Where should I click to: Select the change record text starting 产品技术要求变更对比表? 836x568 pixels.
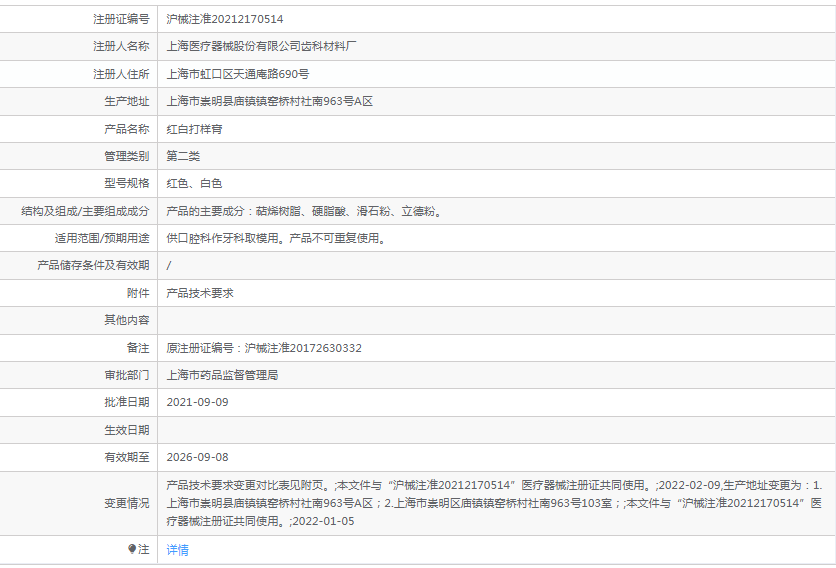494,503
